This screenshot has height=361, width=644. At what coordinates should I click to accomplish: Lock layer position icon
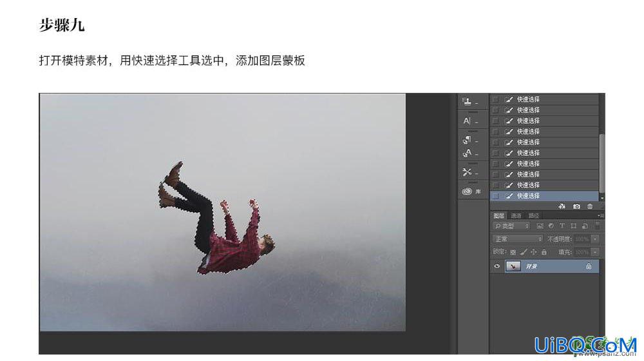533,252
